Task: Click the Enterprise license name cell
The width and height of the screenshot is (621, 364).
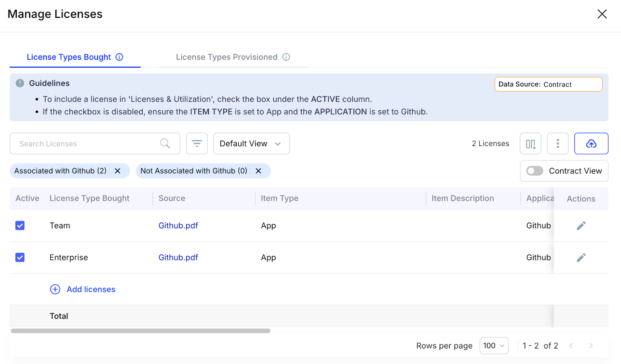Action: pyautogui.click(x=69, y=257)
